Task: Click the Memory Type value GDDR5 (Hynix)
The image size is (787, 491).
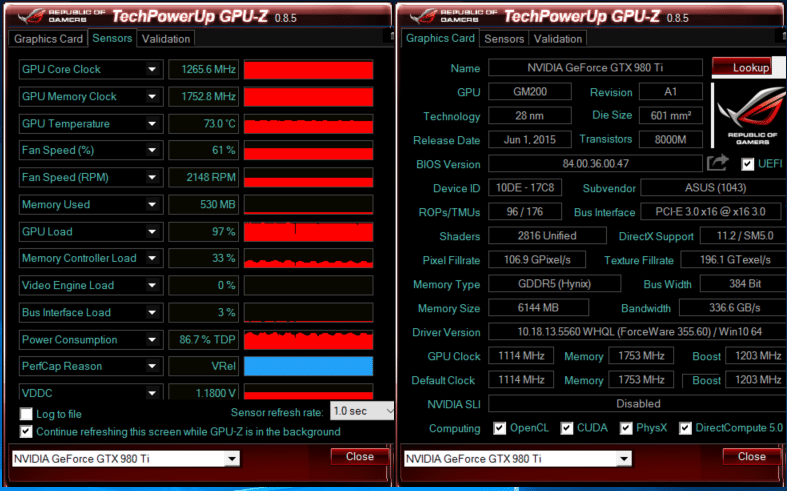Action: 555,283
